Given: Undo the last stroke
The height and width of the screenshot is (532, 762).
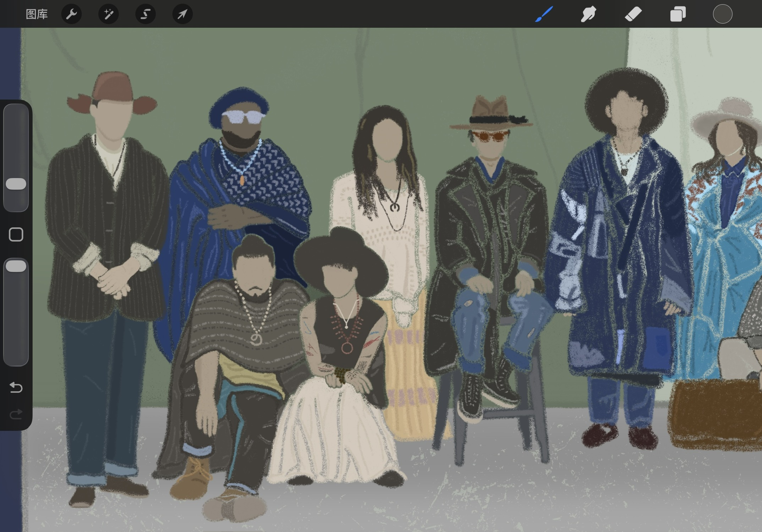Looking at the screenshot, I should tap(16, 387).
